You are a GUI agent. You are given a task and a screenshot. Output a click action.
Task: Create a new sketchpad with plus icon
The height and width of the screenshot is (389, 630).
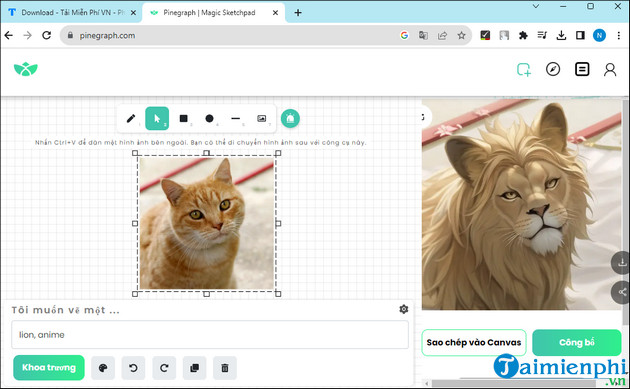coord(524,70)
